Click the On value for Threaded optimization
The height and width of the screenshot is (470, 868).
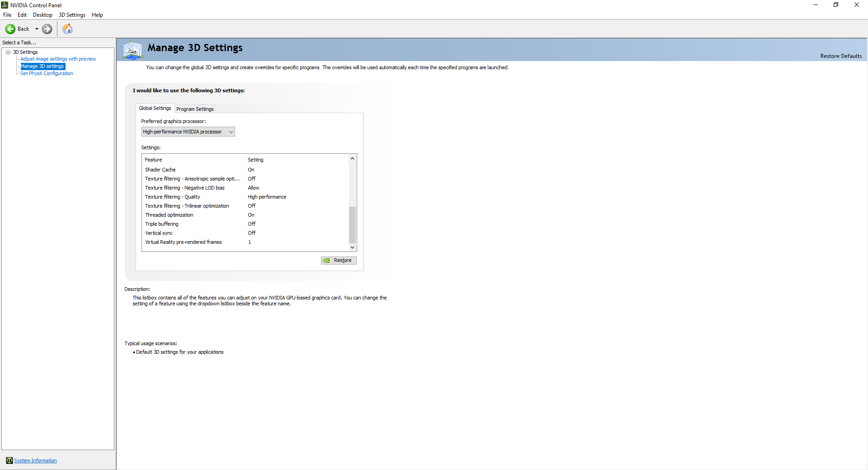pos(251,215)
